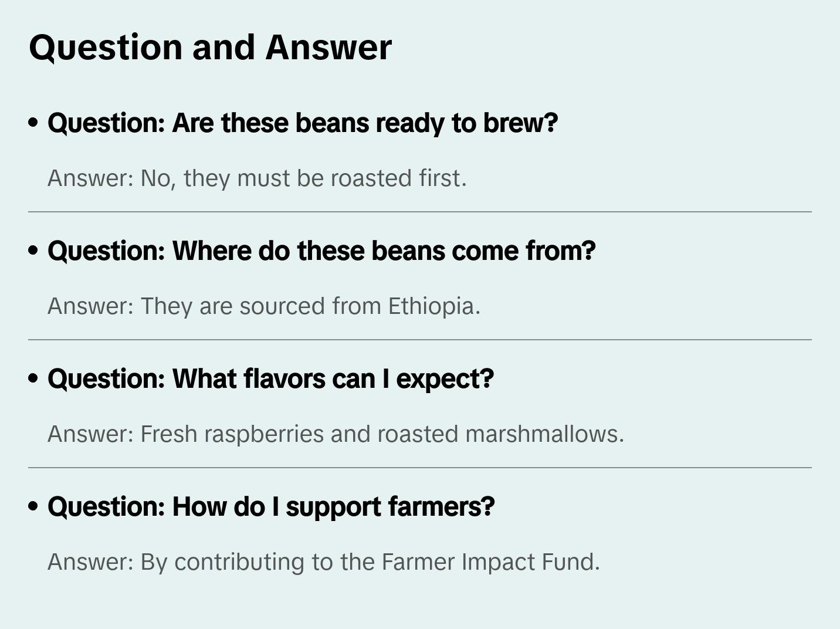Click the raspberries and marshmallows answer
This screenshot has height=629, width=840.
(x=336, y=434)
